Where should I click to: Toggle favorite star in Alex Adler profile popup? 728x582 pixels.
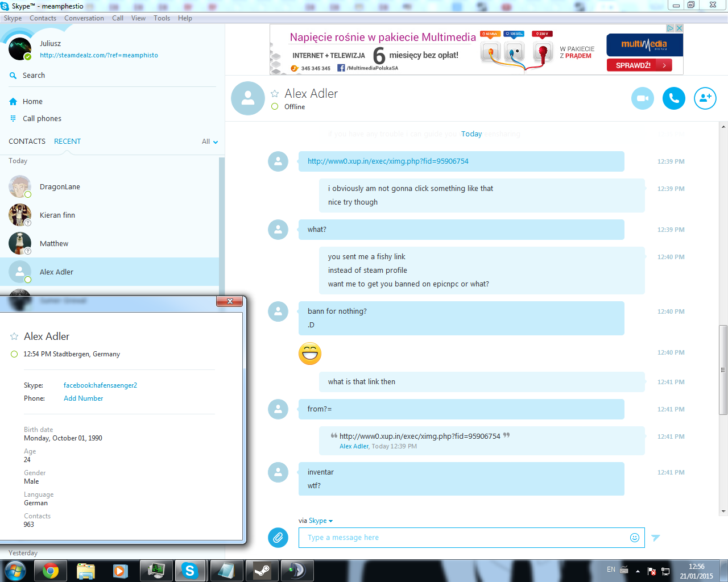[x=14, y=336]
